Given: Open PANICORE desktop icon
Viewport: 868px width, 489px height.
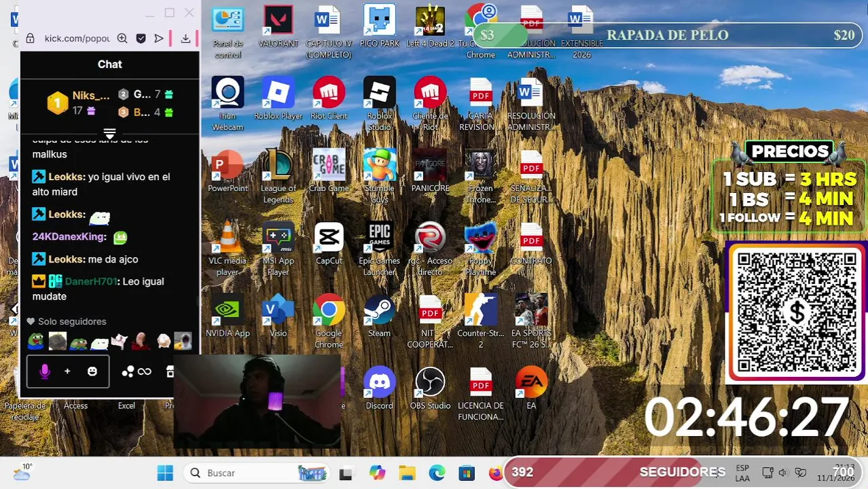Looking at the screenshot, I should click(x=430, y=172).
